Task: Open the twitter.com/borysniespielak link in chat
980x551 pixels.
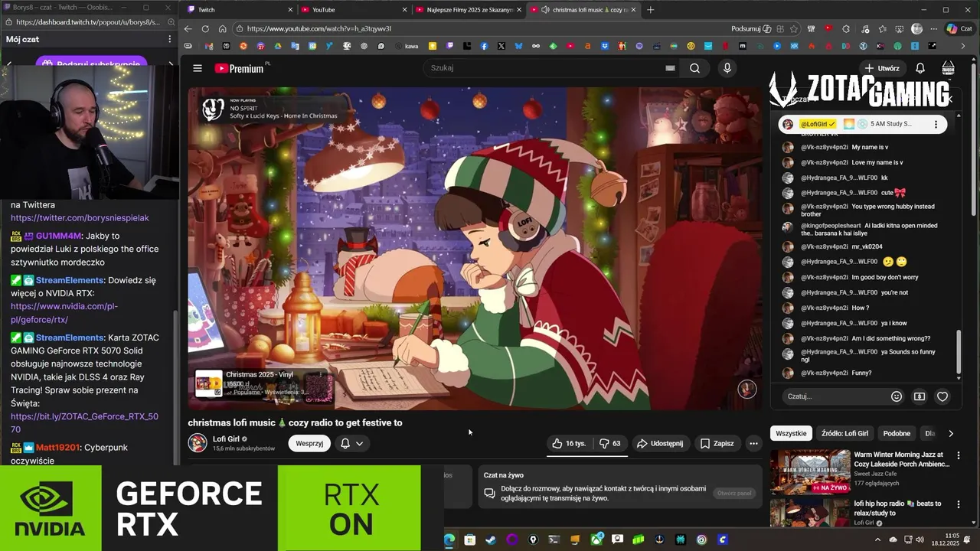Action: coord(80,218)
